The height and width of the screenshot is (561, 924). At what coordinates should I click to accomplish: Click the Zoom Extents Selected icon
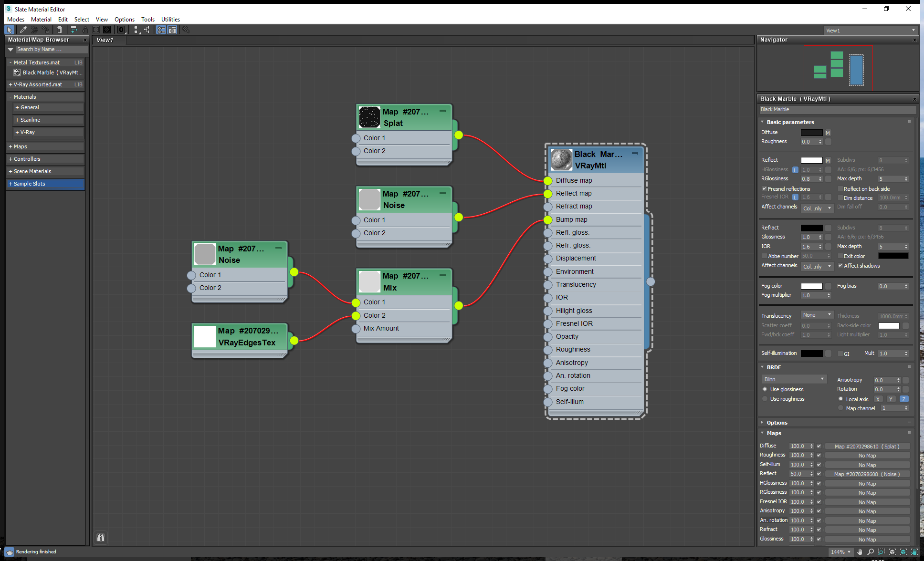(903, 552)
